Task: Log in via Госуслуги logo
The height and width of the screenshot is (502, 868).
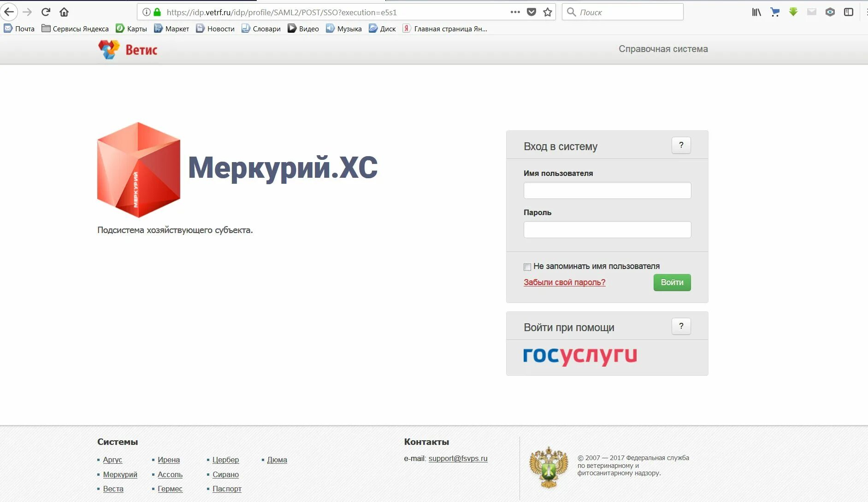Action: click(x=580, y=356)
